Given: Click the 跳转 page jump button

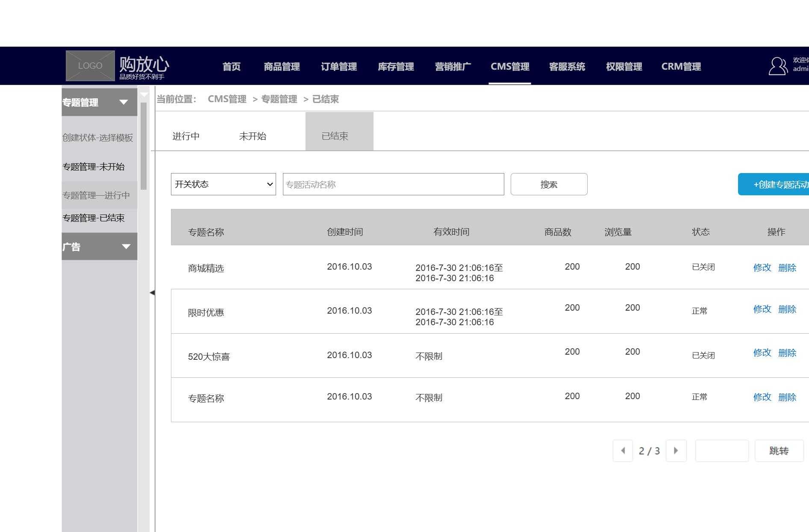Looking at the screenshot, I should 779,450.
